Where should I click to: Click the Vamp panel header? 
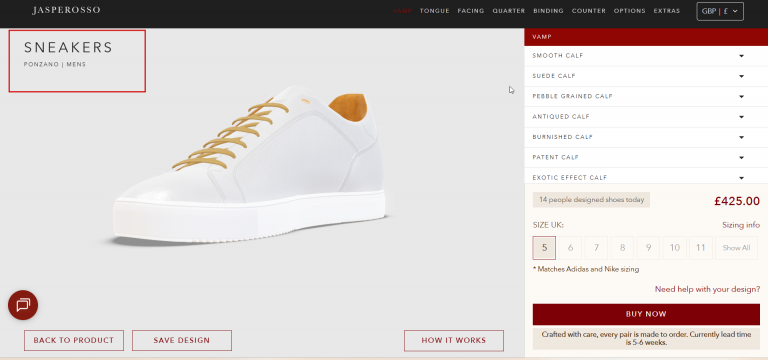click(x=646, y=37)
